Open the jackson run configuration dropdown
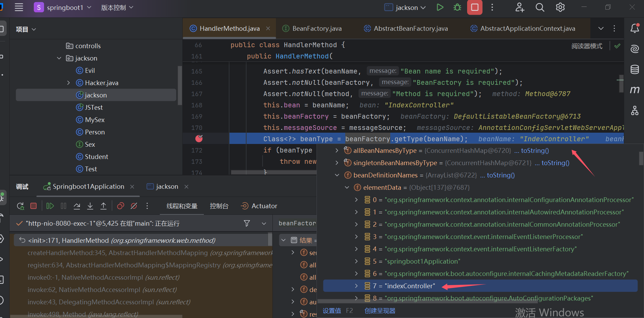 coord(405,7)
